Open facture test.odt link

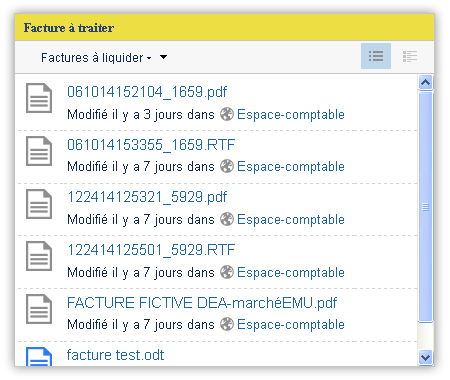[x=115, y=355]
